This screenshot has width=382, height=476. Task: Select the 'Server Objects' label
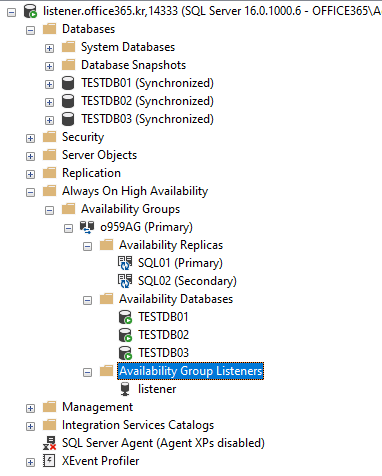[x=99, y=155]
